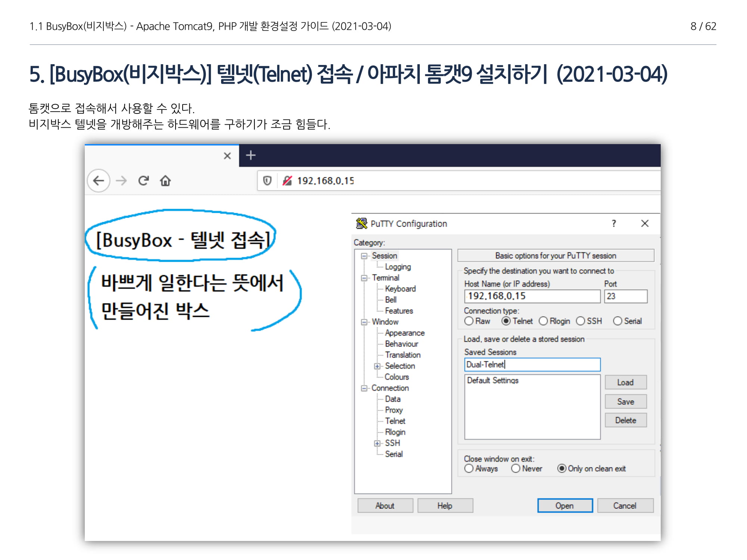
Task: Select the Appearance category item
Action: point(405,333)
